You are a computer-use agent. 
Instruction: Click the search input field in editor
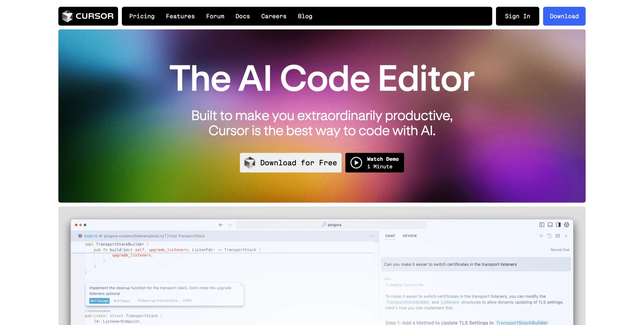tap(331, 224)
